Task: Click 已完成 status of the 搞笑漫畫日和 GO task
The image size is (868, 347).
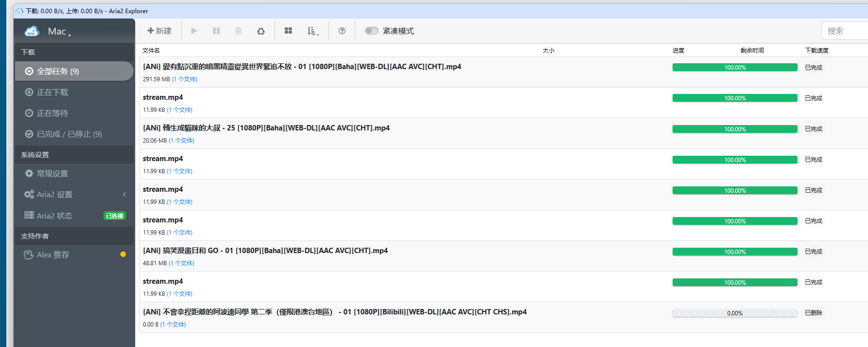Action: [814, 252]
